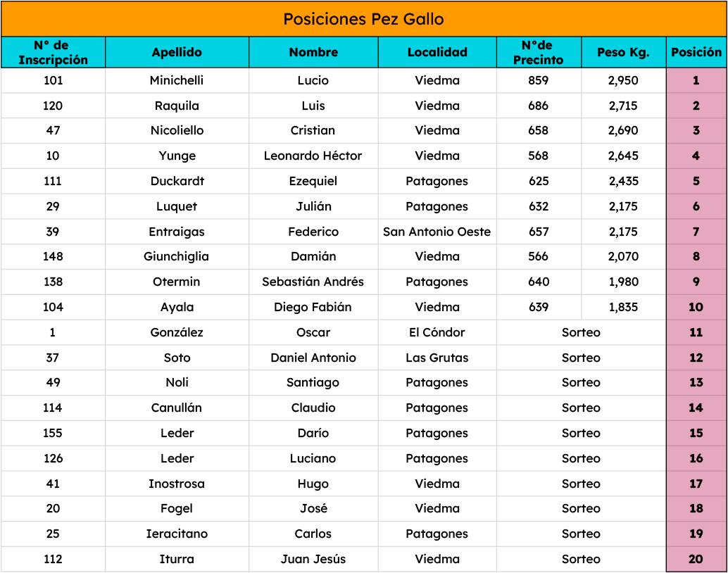Select the seal number cell '566'
The width and height of the screenshot is (728, 573).
click(539, 257)
